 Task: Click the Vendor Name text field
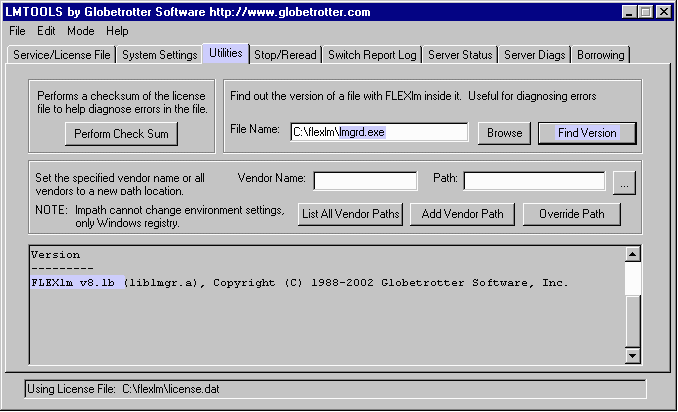(x=365, y=181)
